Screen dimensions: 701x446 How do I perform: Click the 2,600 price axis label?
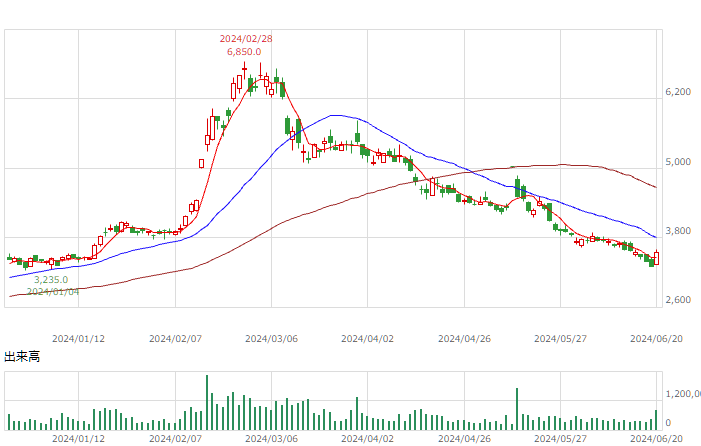point(678,300)
